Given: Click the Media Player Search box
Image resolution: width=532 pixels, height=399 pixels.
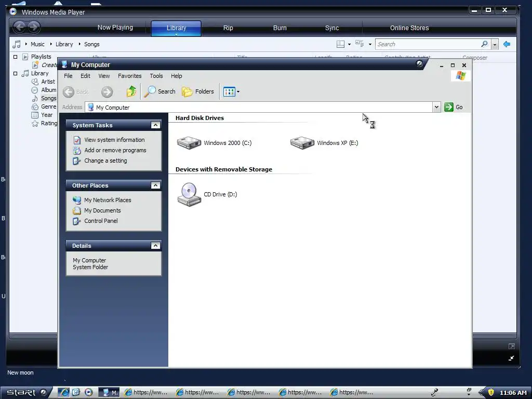Looking at the screenshot, I should tap(428, 44).
